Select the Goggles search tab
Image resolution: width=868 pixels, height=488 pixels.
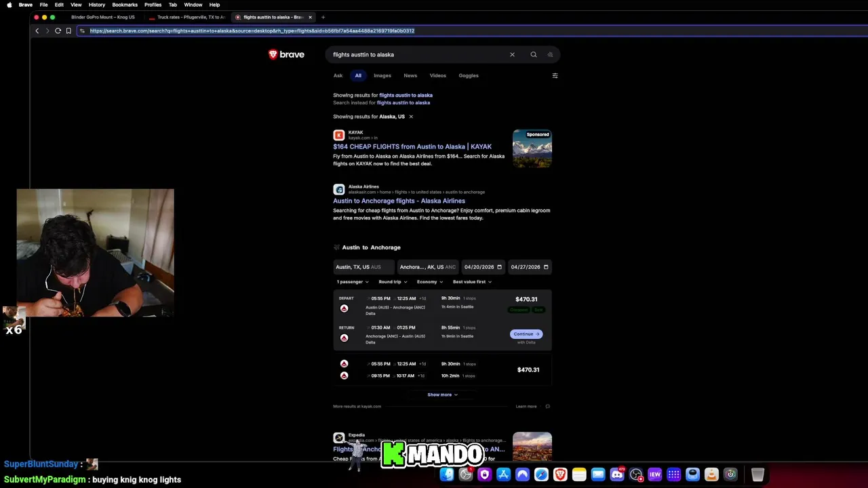coord(469,75)
